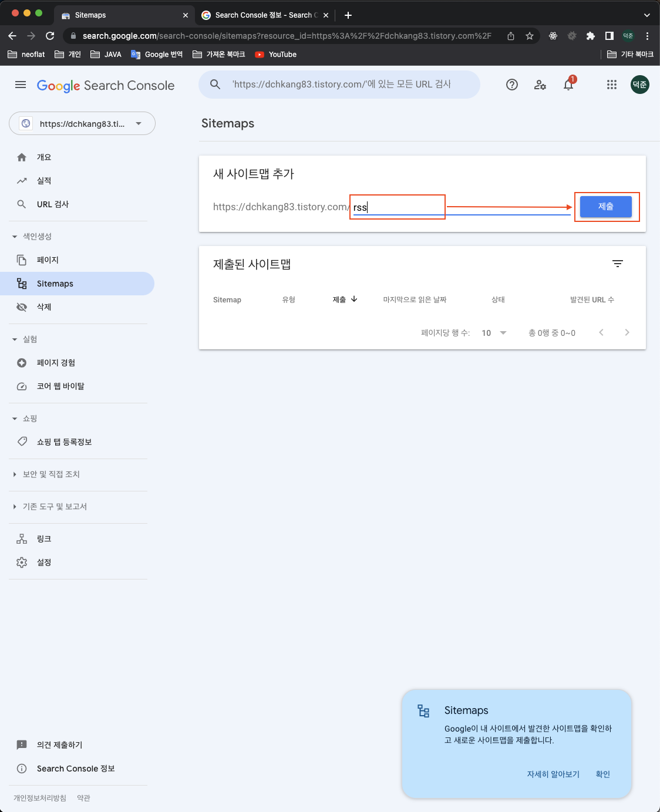Close the Sitemaps browser tab
The height and width of the screenshot is (812, 660).
pos(186,15)
